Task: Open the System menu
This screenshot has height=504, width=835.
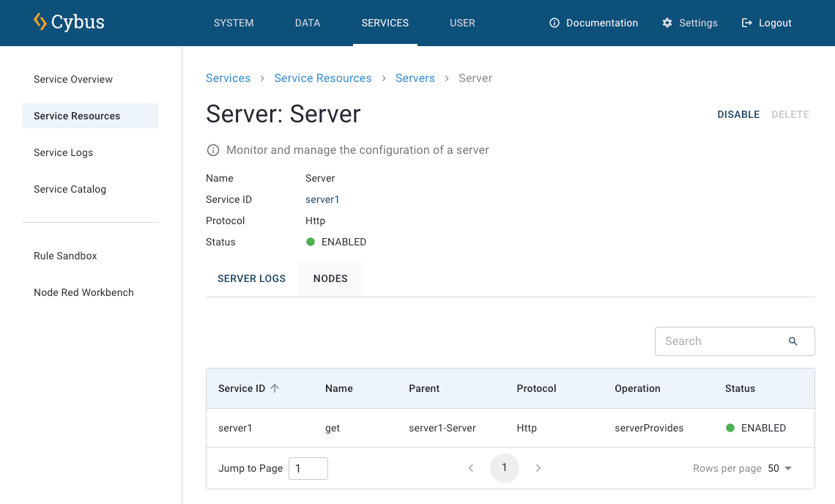Action: point(234,23)
